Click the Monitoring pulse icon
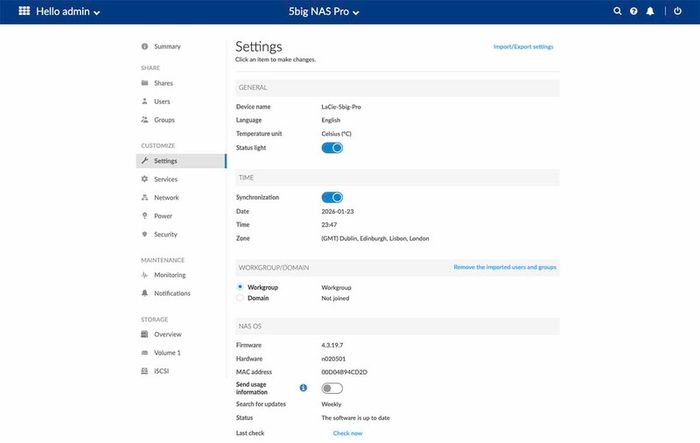This screenshot has height=443, width=700. tap(145, 275)
